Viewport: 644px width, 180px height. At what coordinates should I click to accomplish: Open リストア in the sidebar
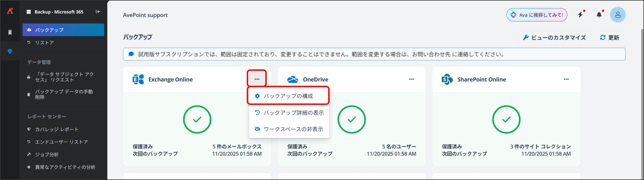[45, 43]
